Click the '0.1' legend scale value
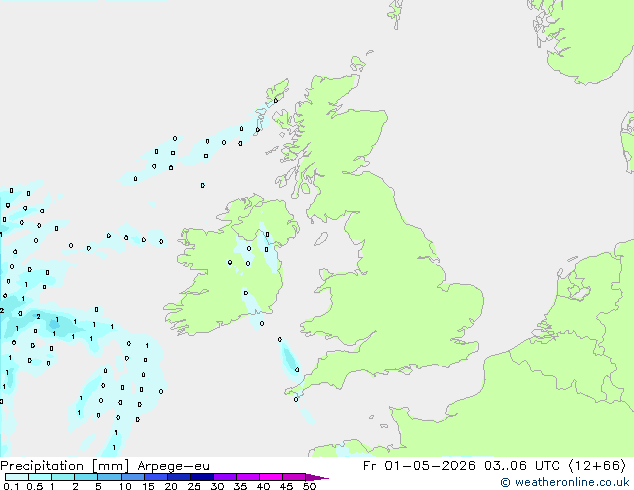 [x=11, y=486]
